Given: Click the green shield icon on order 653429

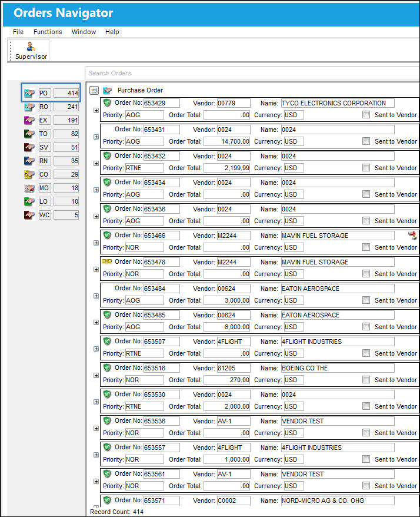Looking at the screenshot, I should point(107,102).
